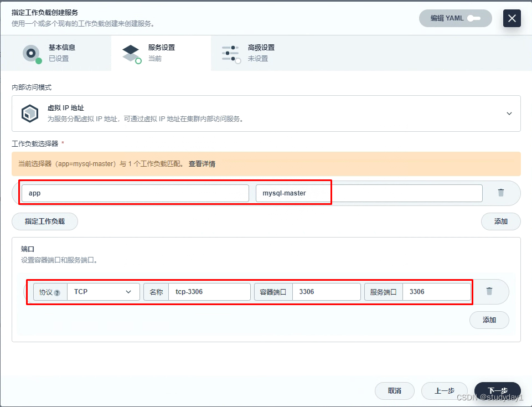Click the 虚拟 IP 地址 cube icon

30,114
